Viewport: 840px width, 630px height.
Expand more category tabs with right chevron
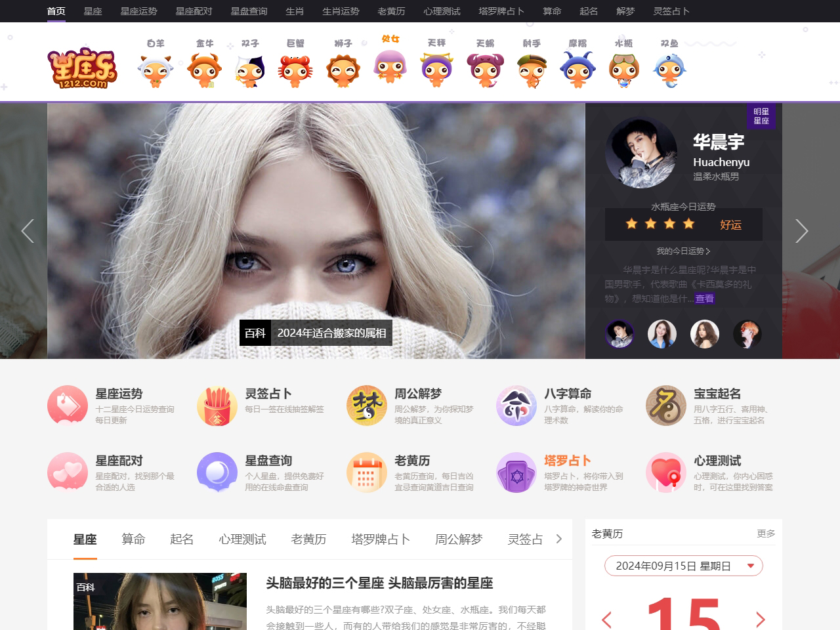click(x=559, y=539)
